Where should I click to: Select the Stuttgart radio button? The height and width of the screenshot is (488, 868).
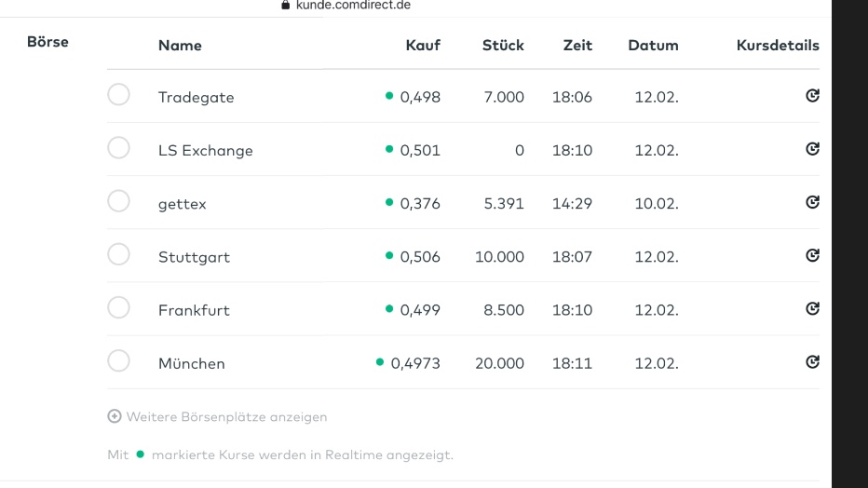pos(118,255)
